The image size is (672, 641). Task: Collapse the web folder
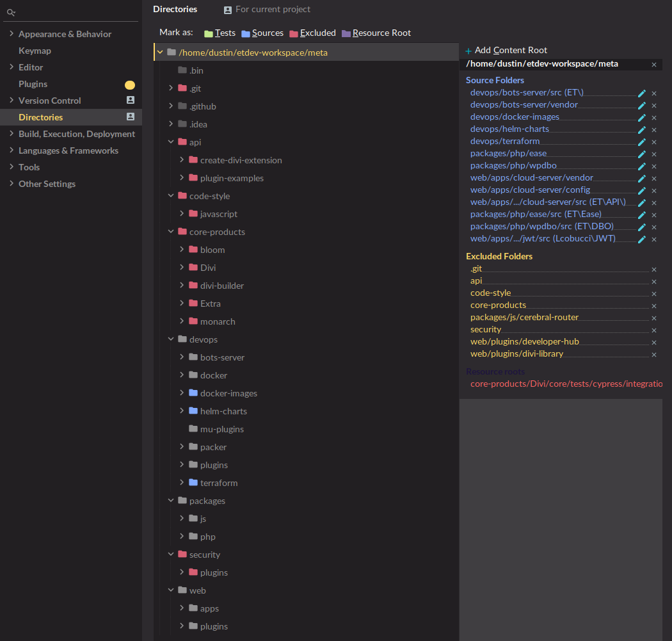[171, 590]
